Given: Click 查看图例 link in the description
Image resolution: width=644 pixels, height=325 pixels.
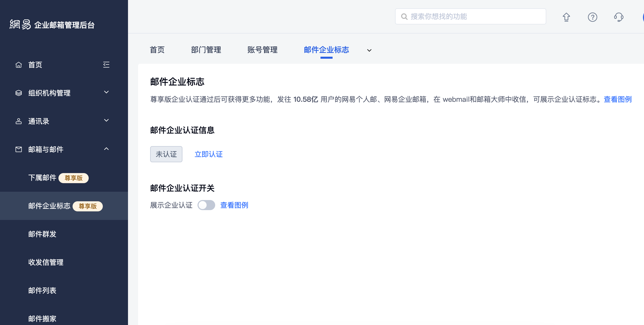Looking at the screenshot, I should tap(618, 99).
